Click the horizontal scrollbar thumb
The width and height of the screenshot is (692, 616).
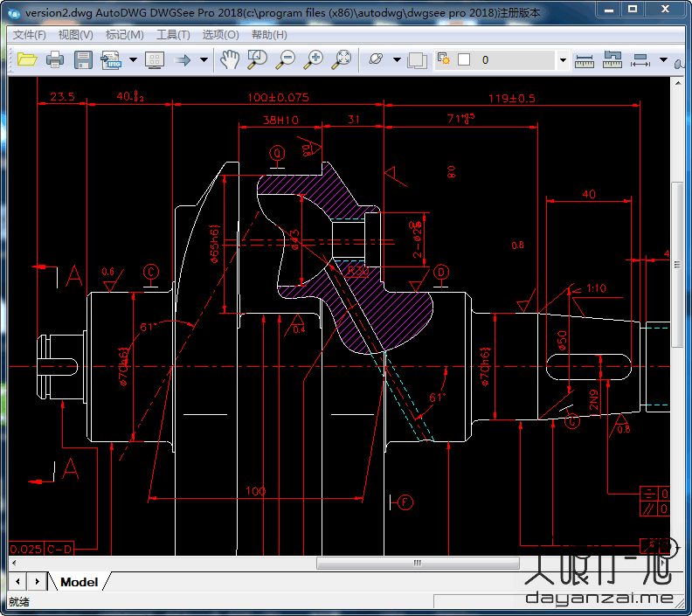coord(418,563)
